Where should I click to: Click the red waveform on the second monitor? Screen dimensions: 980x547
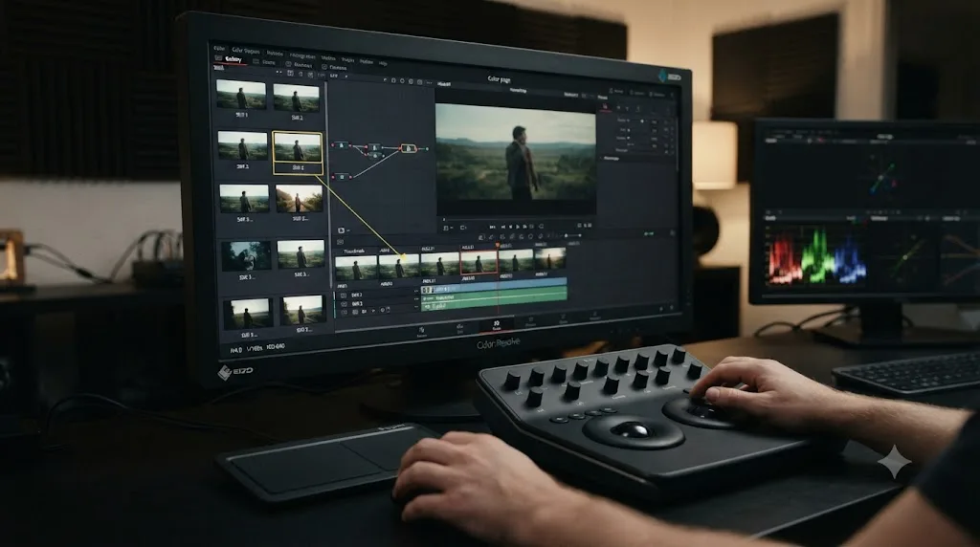point(785,259)
